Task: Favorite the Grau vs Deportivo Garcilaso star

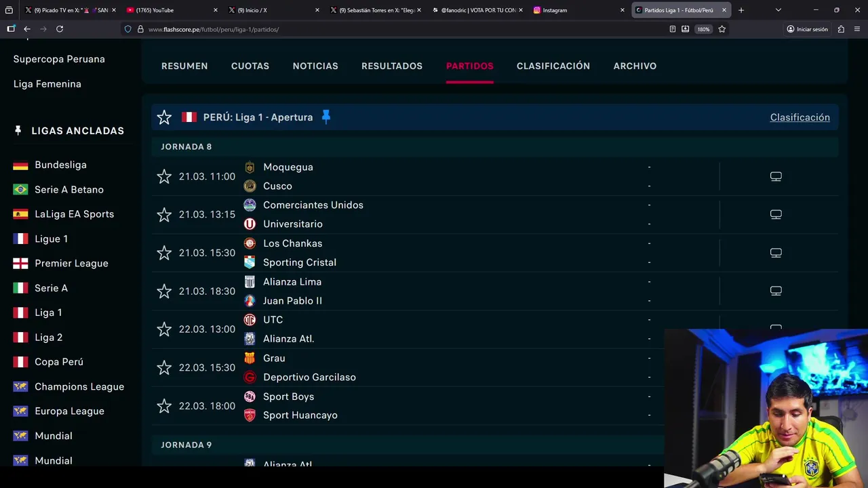Action: click(164, 368)
